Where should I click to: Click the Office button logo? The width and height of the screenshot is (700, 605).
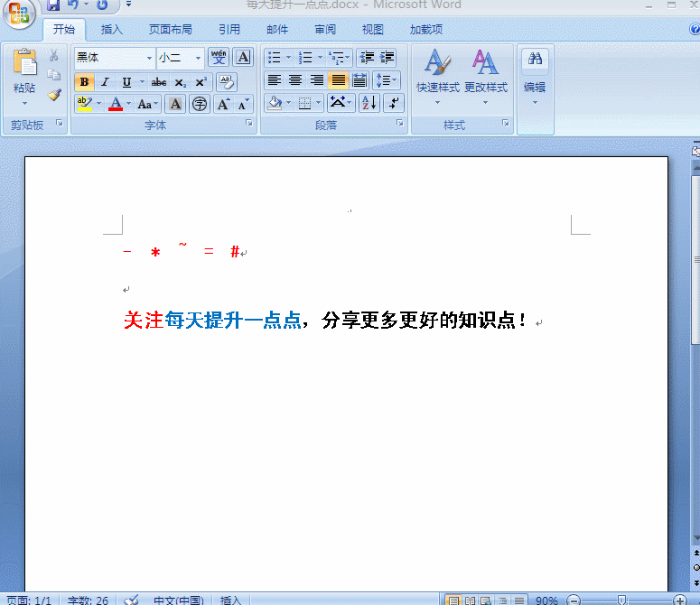pyautogui.click(x=19, y=14)
